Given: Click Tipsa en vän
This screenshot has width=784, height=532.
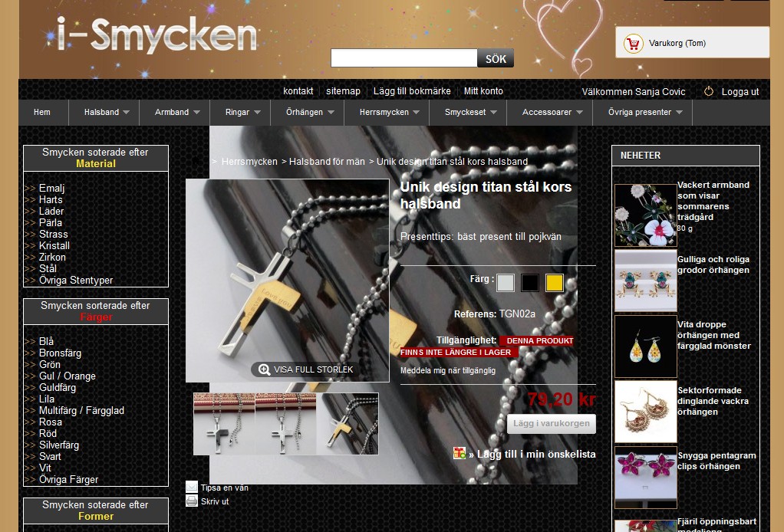Looking at the screenshot, I should click(x=225, y=488).
